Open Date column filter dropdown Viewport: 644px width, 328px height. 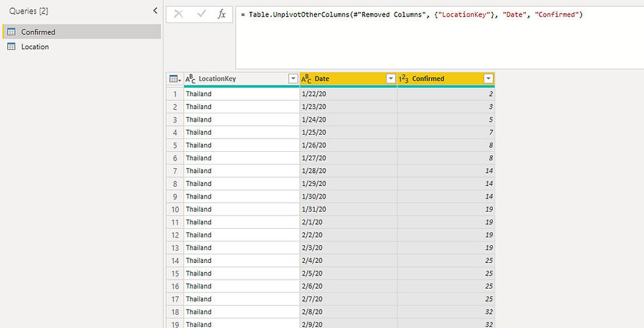coord(390,78)
